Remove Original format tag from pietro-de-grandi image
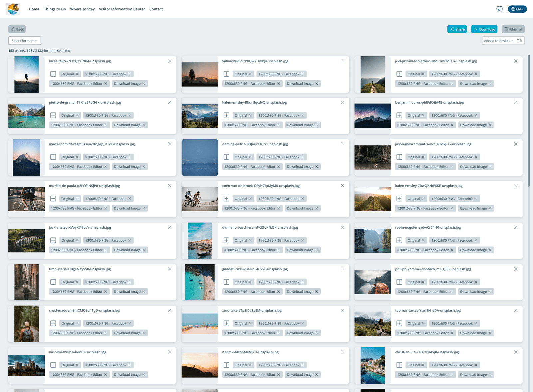 coord(77,115)
